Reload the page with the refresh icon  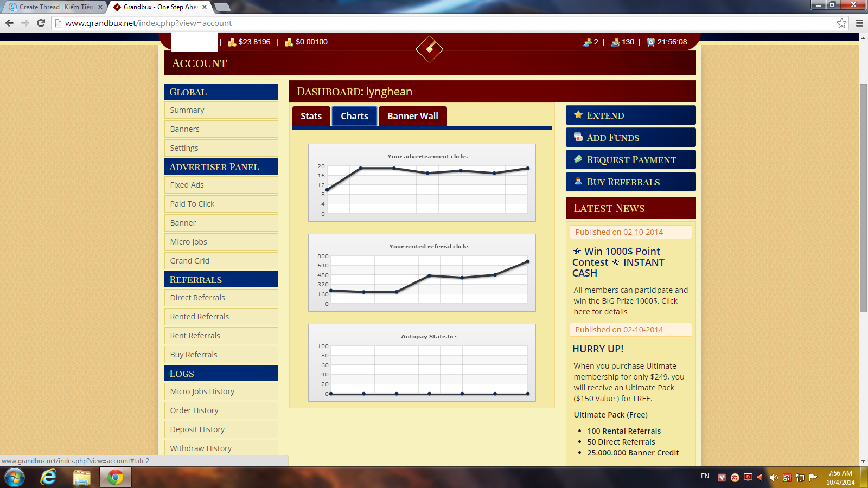[41, 23]
